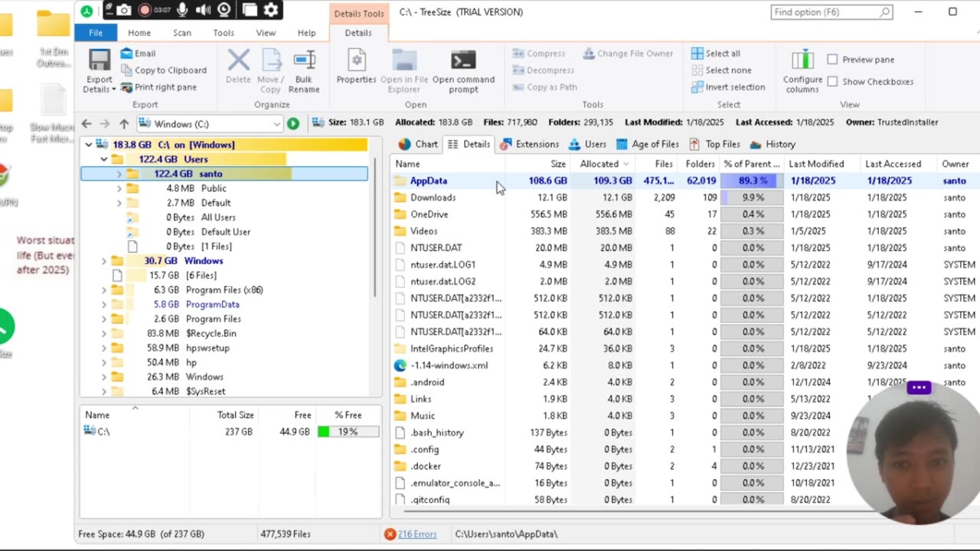The height and width of the screenshot is (551, 980).
Task: Open the File menu
Action: pyautogui.click(x=96, y=33)
